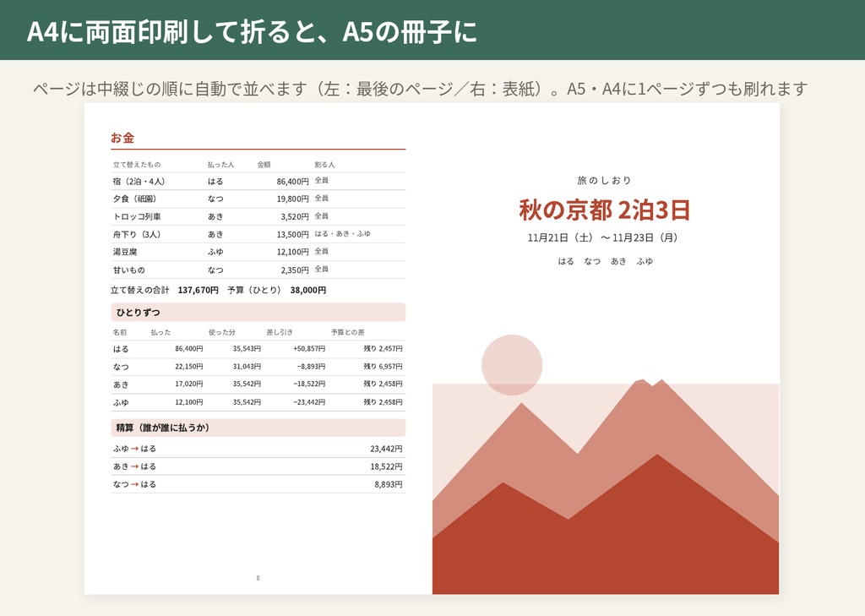Click the '19,800円' amount for 夕食
The width and height of the screenshot is (865, 616).
[x=292, y=199]
